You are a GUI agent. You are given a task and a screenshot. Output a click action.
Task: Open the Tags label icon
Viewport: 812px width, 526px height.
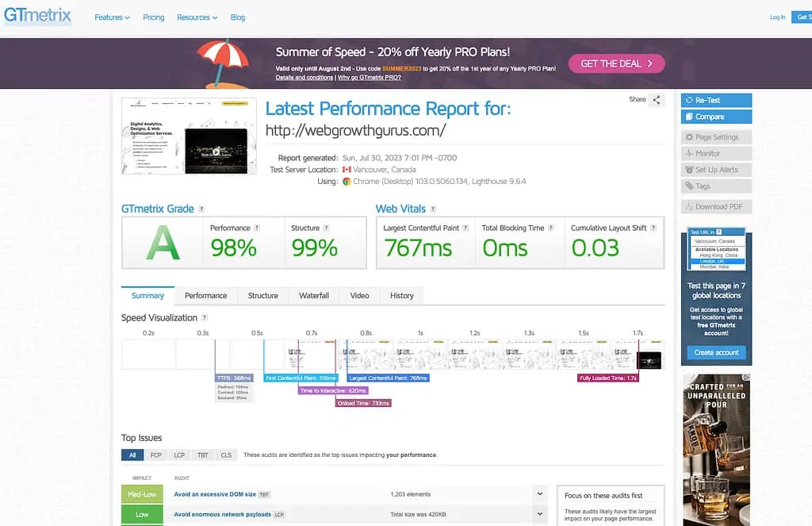point(690,185)
